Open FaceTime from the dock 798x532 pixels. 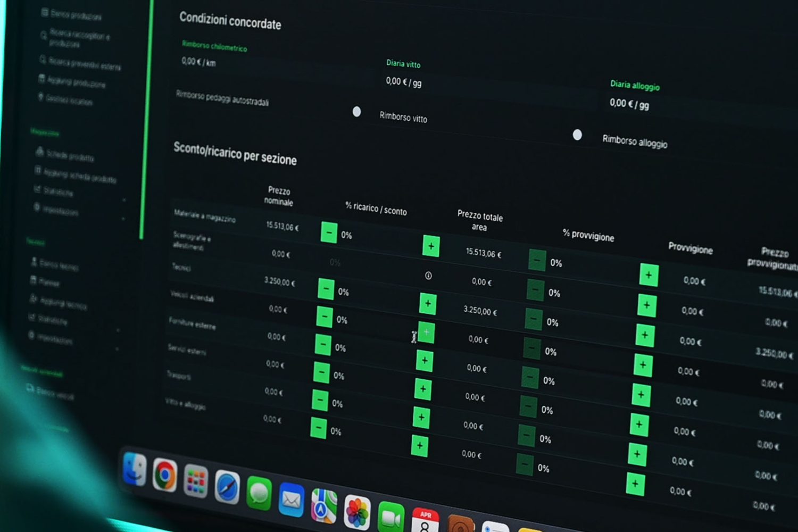click(x=391, y=517)
